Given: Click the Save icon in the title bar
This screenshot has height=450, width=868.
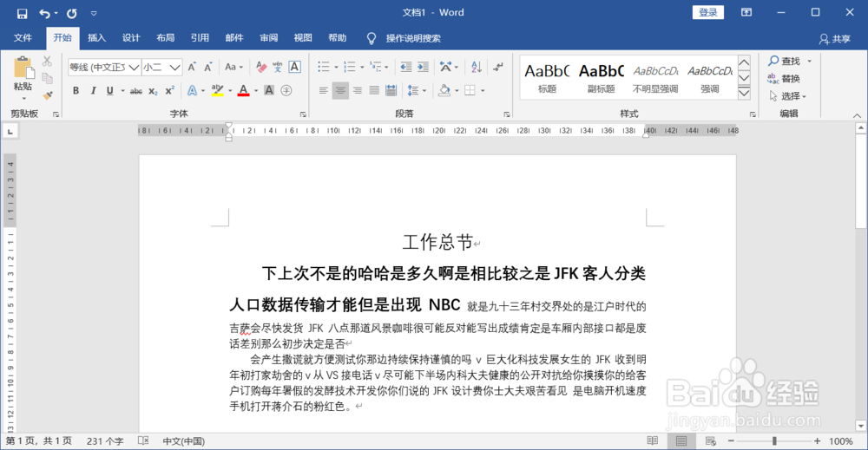Looking at the screenshot, I should pos(23,13).
